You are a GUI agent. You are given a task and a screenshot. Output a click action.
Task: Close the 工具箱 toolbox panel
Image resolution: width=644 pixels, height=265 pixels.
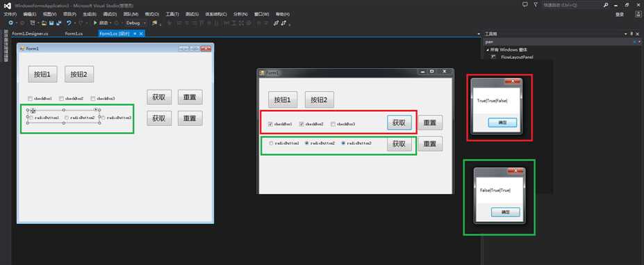tap(638, 34)
